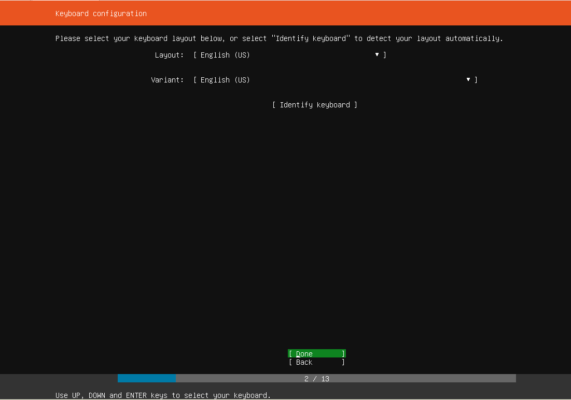Click the Layout dropdown arrow
Screen dimensions: 571x400
tap(377, 55)
